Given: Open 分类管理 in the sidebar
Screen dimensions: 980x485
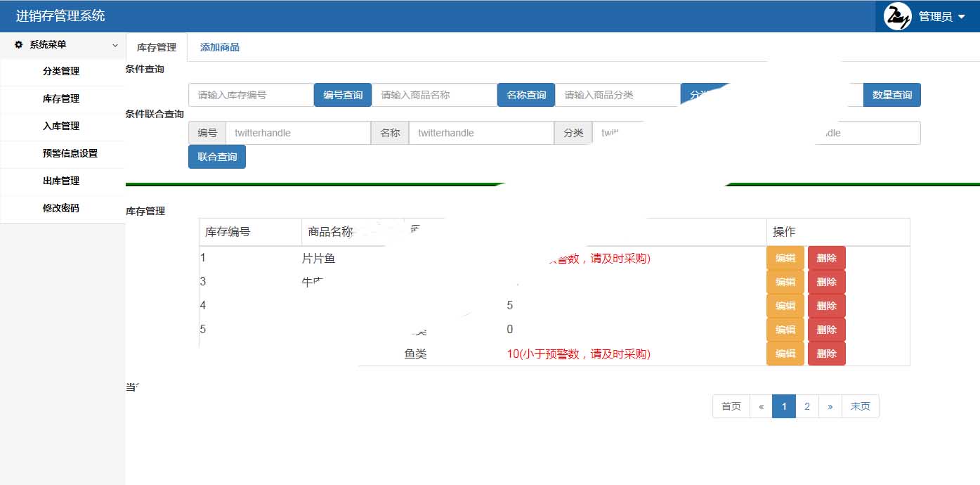Looking at the screenshot, I should [61, 71].
